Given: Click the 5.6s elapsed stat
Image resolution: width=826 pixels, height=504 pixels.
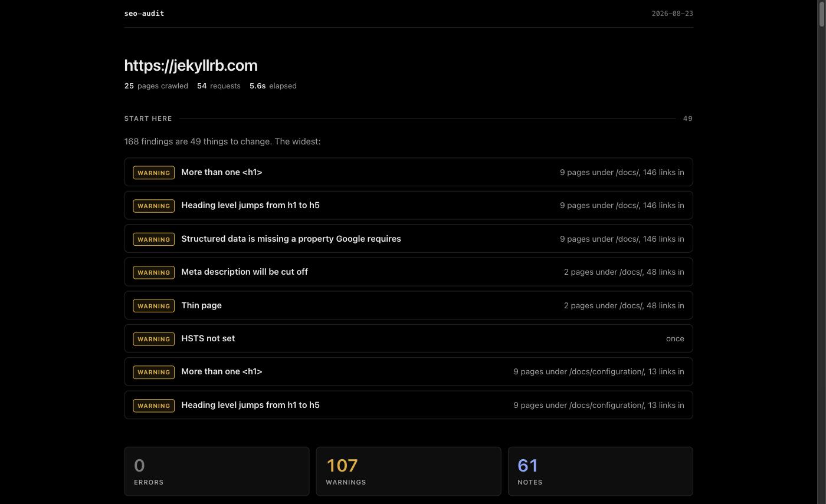Looking at the screenshot, I should click(x=273, y=86).
